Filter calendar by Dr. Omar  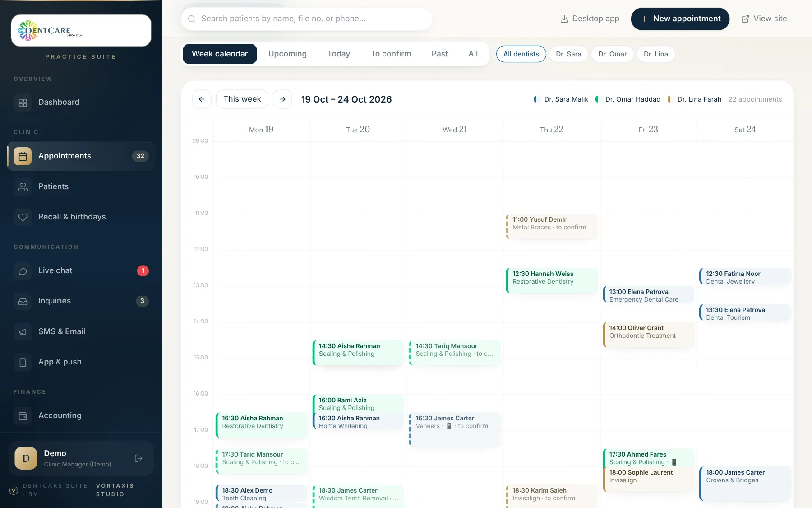[612, 54]
